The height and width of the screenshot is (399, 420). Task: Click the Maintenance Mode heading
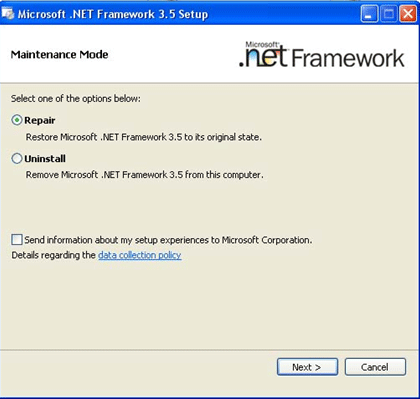tap(59, 54)
